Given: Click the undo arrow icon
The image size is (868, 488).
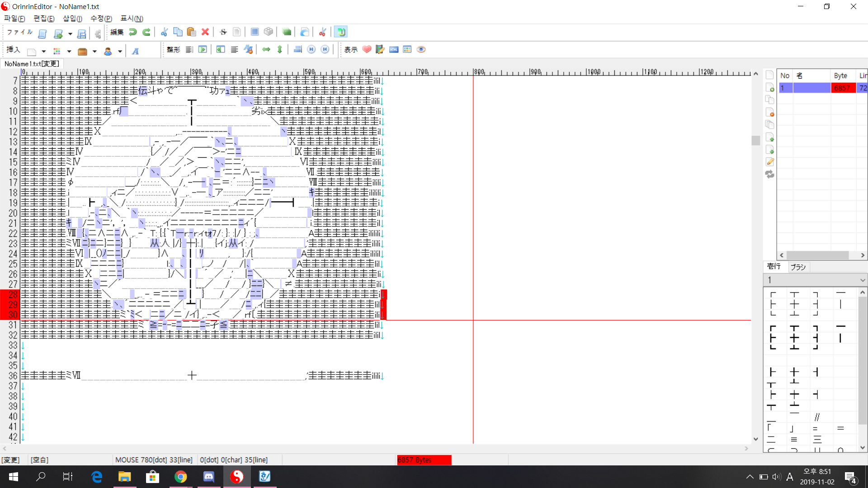Looking at the screenshot, I should (133, 32).
